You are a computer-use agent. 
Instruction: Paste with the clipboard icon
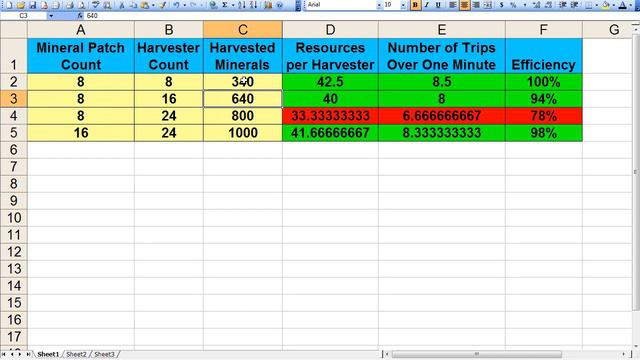144,5
